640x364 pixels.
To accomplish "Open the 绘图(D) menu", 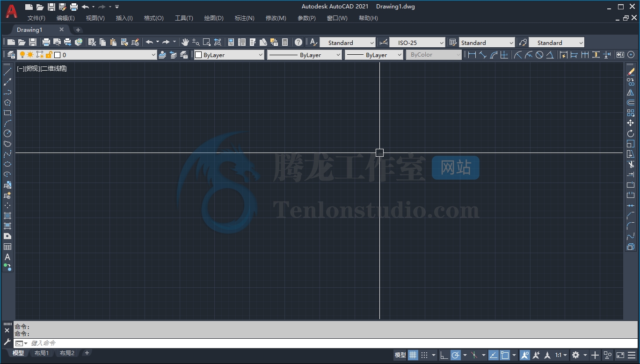I will pos(214,18).
